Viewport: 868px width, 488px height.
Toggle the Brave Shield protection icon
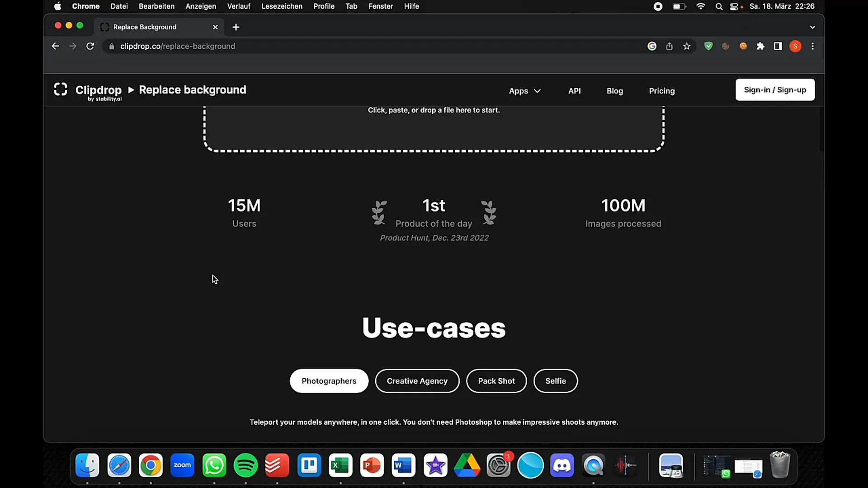(709, 46)
